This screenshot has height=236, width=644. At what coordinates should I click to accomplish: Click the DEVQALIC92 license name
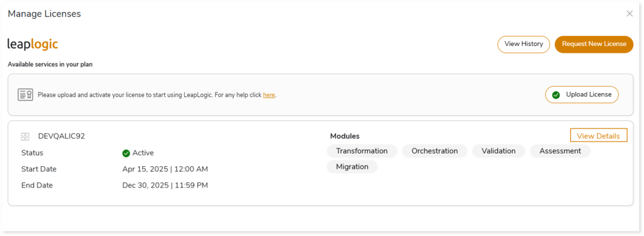coord(62,137)
